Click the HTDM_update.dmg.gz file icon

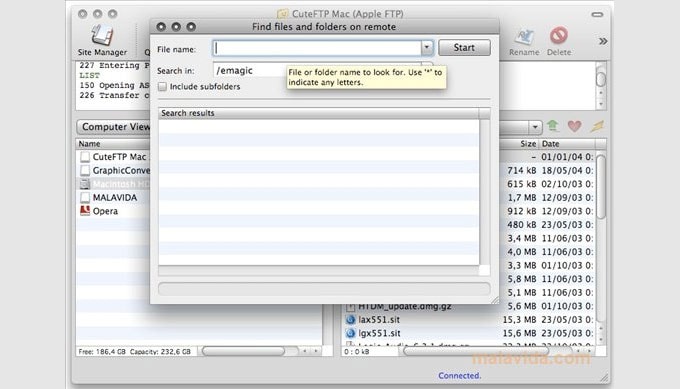point(350,307)
